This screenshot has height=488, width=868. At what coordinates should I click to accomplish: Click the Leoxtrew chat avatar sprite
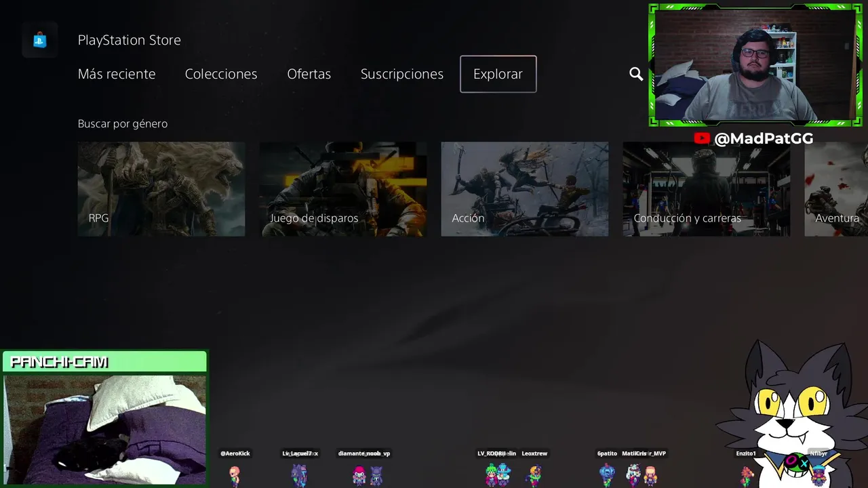click(x=535, y=475)
